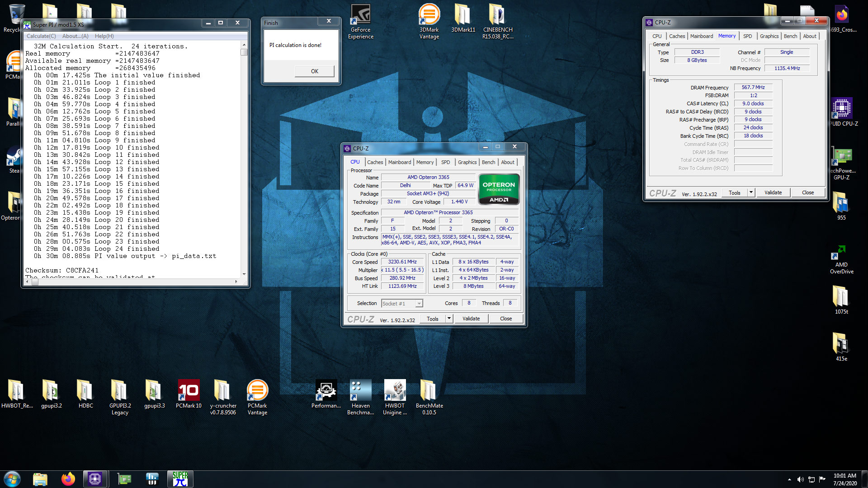Click Super PI vertical scrollbar up arrow
Viewport: 868px width, 488px height.
(244, 45)
